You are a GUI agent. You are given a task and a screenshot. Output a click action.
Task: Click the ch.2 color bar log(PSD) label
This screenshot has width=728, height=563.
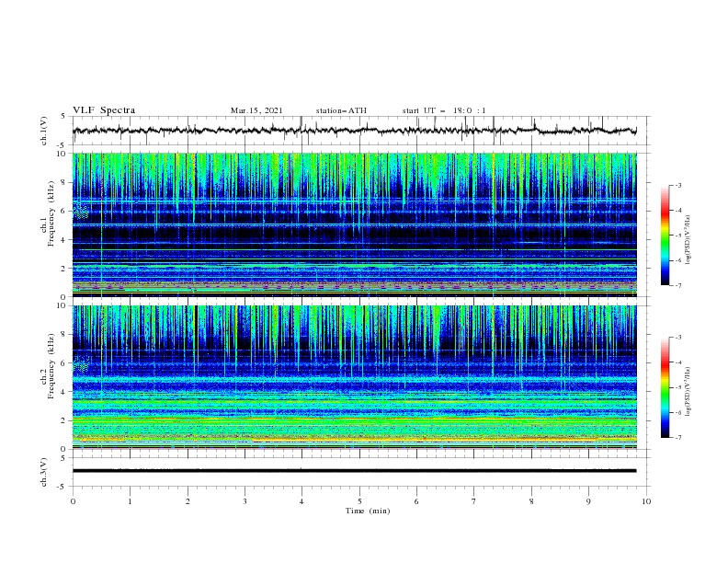point(688,392)
